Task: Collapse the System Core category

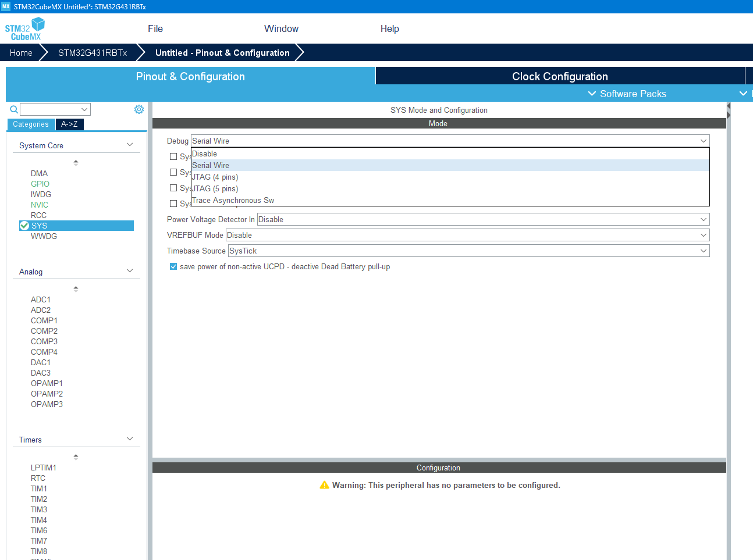Action: click(x=130, y=145)
